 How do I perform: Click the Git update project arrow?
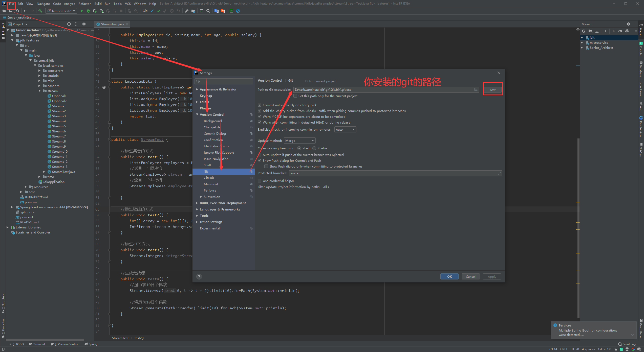152,11
